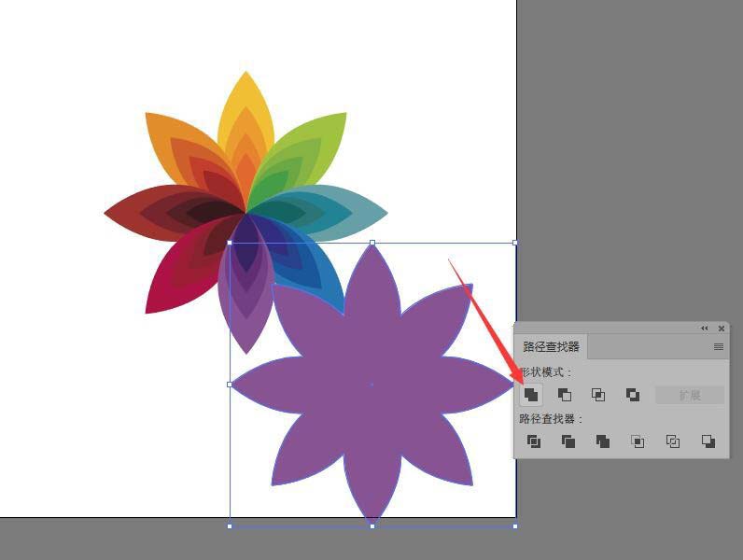Open the 路径查找器 panel options menu

pyautogui.click(x=719, y=347)
